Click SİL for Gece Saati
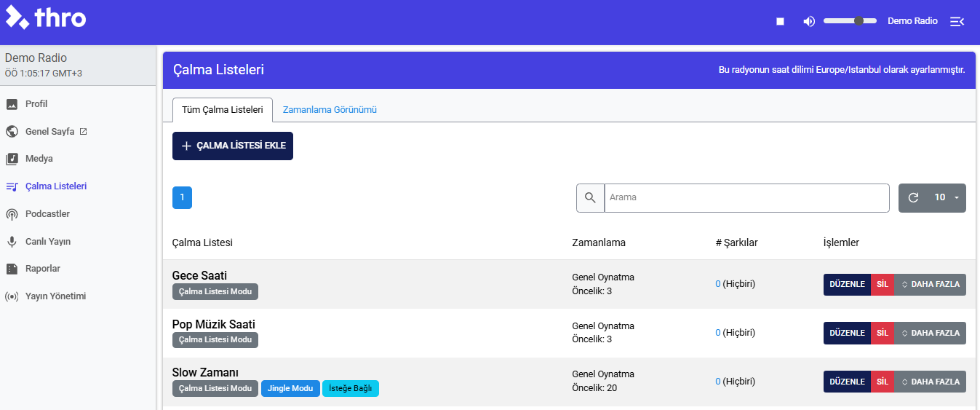The width and height of the screenshot is (980, 410). [883, 284]
